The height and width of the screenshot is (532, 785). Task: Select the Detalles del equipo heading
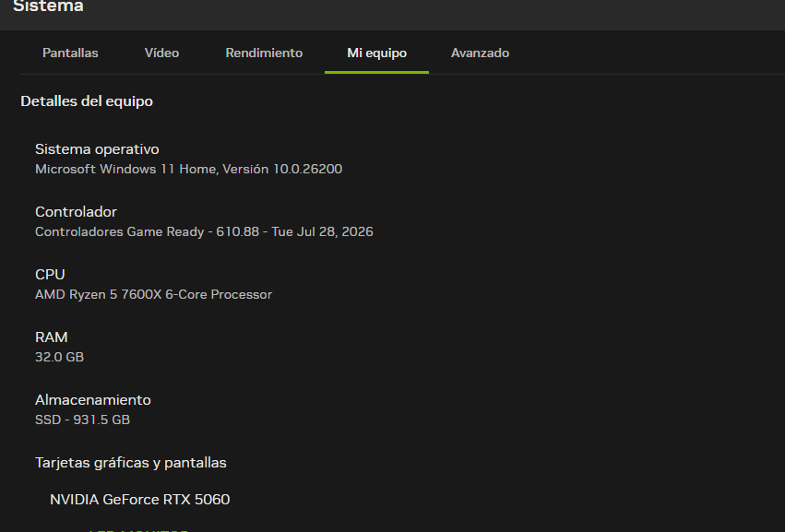87,101
